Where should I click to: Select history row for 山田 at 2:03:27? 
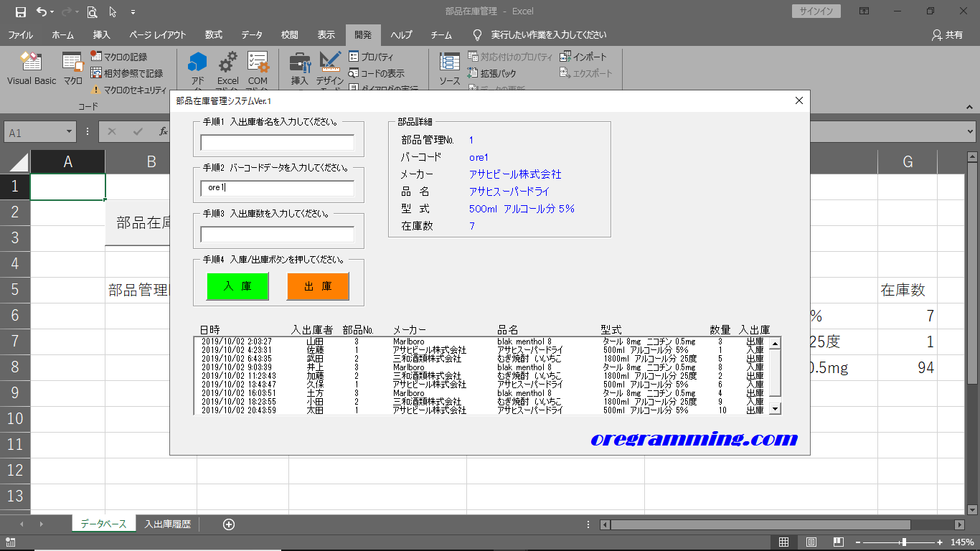(481, 342)
